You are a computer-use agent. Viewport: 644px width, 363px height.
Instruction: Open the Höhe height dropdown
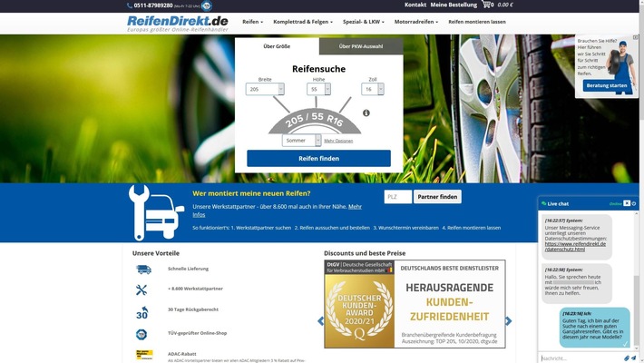(x=318, y=89)
